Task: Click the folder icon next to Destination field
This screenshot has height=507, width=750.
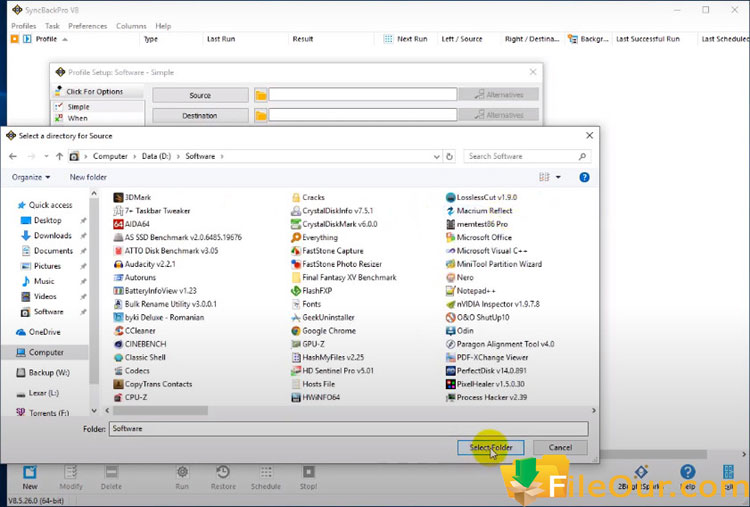Action: click(x=261, y=115)
